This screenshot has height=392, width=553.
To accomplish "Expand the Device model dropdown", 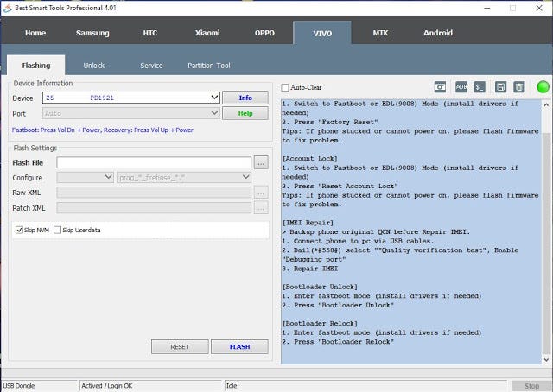I will (x=214, y=98).
